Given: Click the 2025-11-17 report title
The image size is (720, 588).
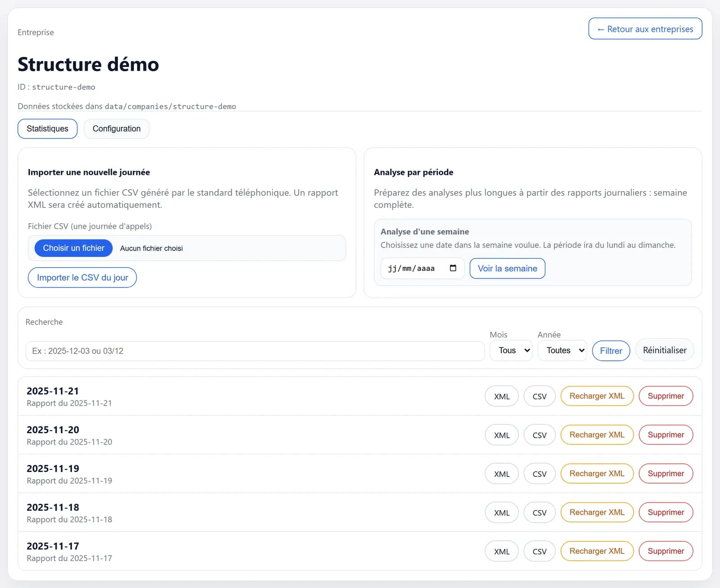Looking at the screenshot, I should point(53,546).
